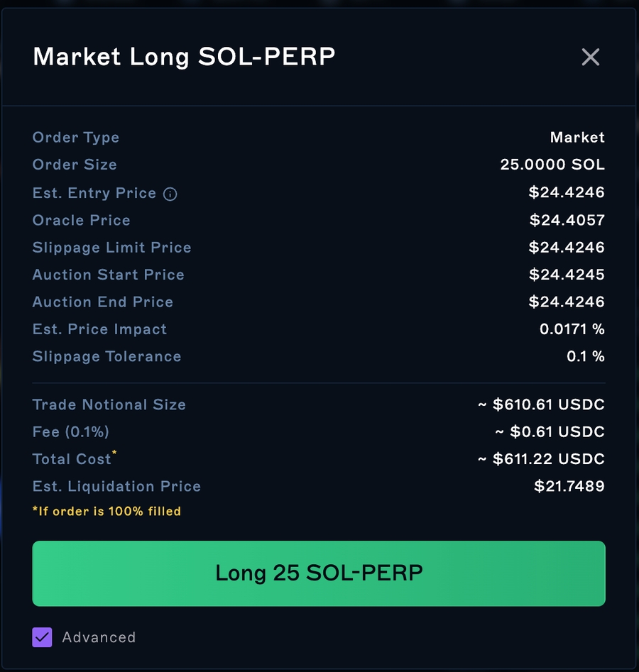Click the Est. Price Impact 0.0171 % value

point(572,329)
